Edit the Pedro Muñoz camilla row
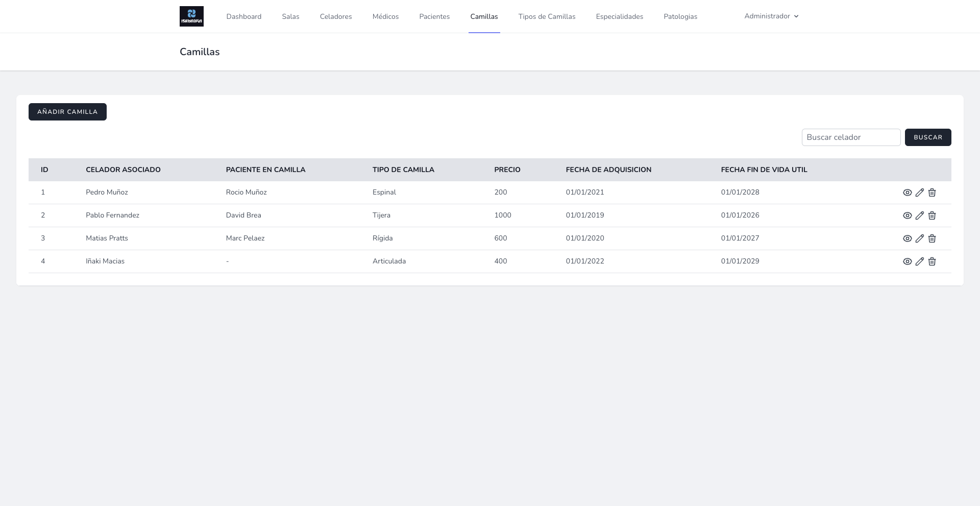Image resolution: width=980 pixels, height=506 pixels. (x=919, y=192)
